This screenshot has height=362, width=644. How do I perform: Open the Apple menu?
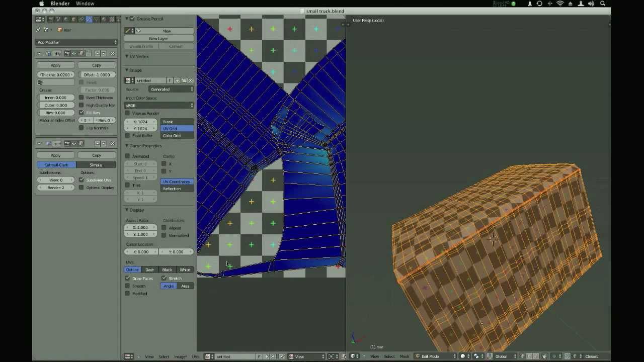coord(41,4)
